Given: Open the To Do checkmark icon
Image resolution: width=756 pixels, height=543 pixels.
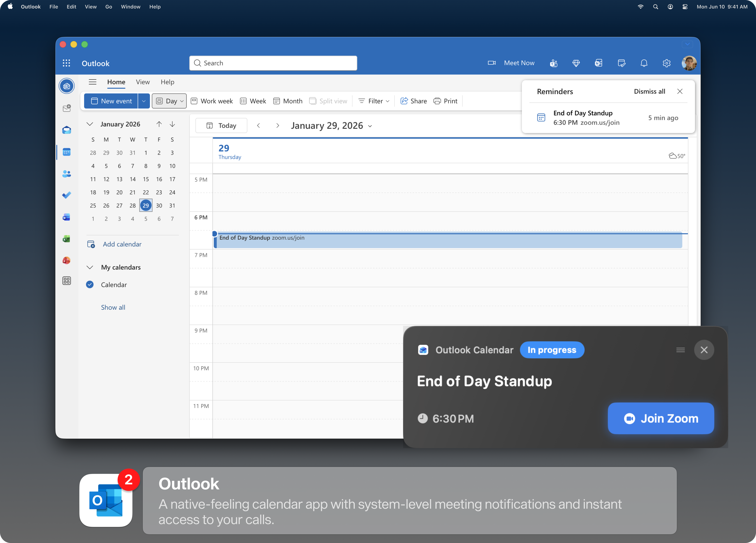Looking at the screenshot, I should point(67,195).
